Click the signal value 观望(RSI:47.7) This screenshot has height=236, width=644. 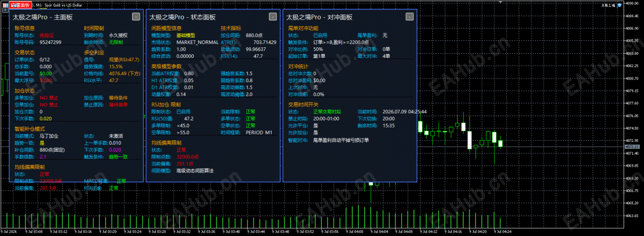pos(125,60)
